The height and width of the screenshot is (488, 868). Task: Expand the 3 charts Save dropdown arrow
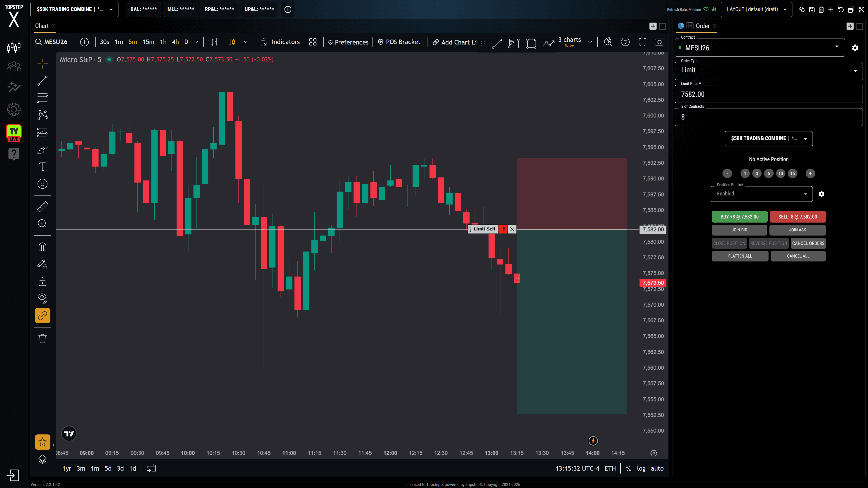(x=590, y=42)
